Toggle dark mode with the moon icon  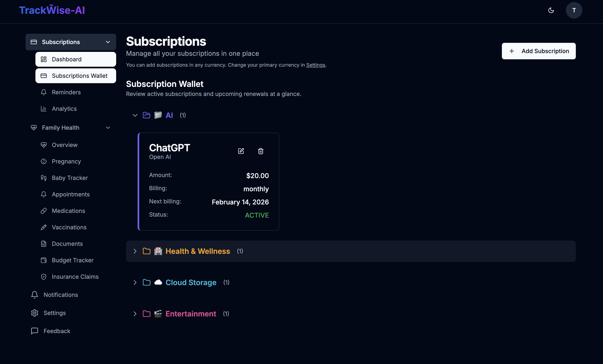click(551, 10)
